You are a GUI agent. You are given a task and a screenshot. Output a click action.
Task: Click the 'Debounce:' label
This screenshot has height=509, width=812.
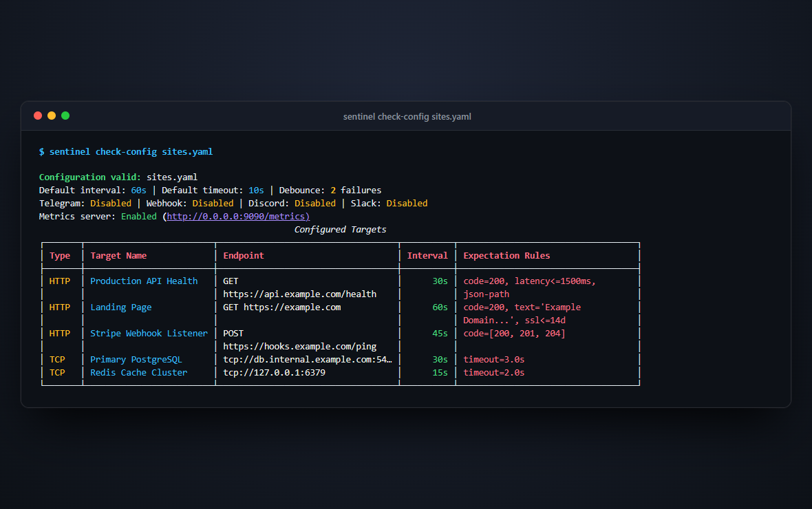click(x=302, y=190)
